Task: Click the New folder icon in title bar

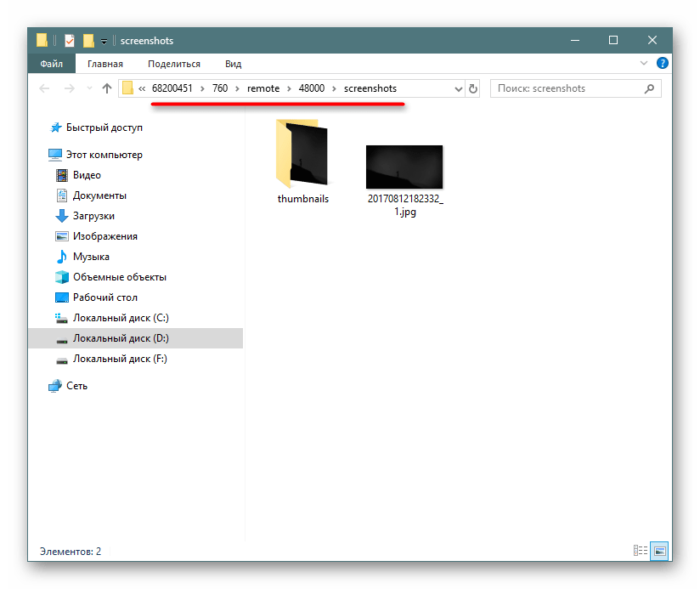Action: click(87, 41)
